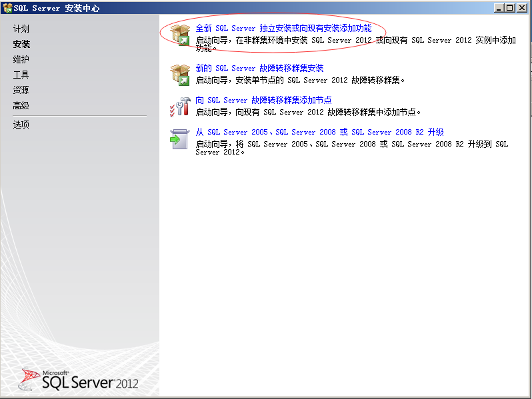Open 新的 SQL Server 故障转移群集安装 link
The width and height of the screenshot is (532, 399).
point(259,68)
